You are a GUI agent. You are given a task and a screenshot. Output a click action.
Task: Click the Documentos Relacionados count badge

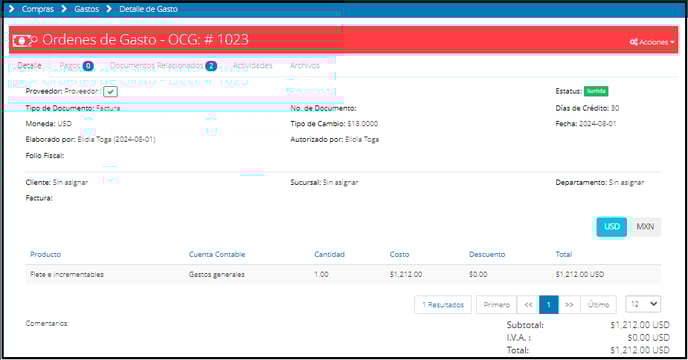pyautogui.click(x=211, y=66)
